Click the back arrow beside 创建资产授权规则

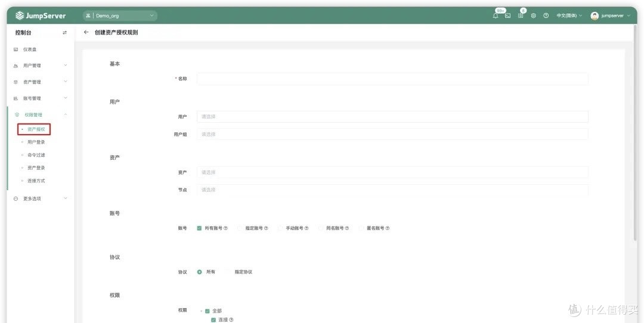click(x=86, y=32)
